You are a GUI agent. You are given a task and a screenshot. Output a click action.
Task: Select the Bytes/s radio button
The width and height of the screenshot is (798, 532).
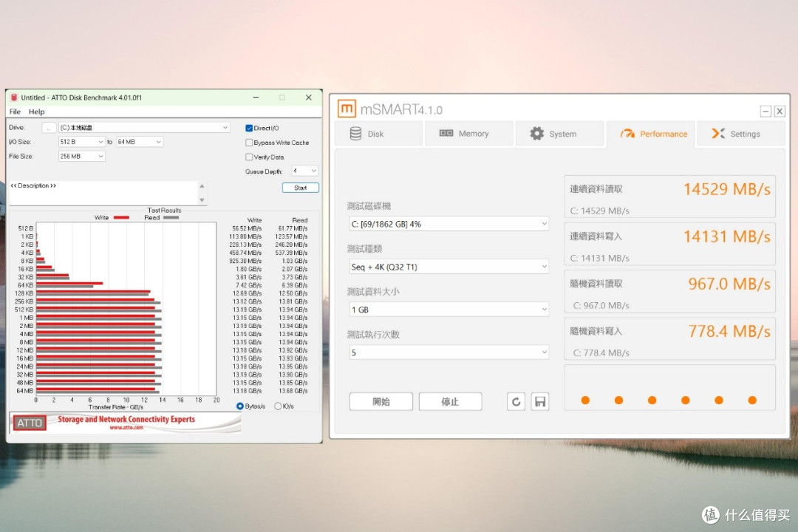(239, 406)
